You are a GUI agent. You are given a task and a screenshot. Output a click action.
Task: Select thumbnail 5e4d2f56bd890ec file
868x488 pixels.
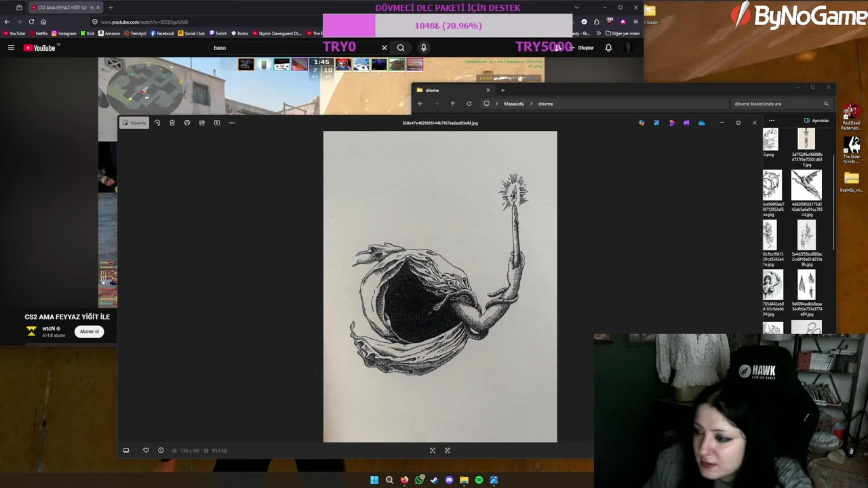click(x=806, y=244)
